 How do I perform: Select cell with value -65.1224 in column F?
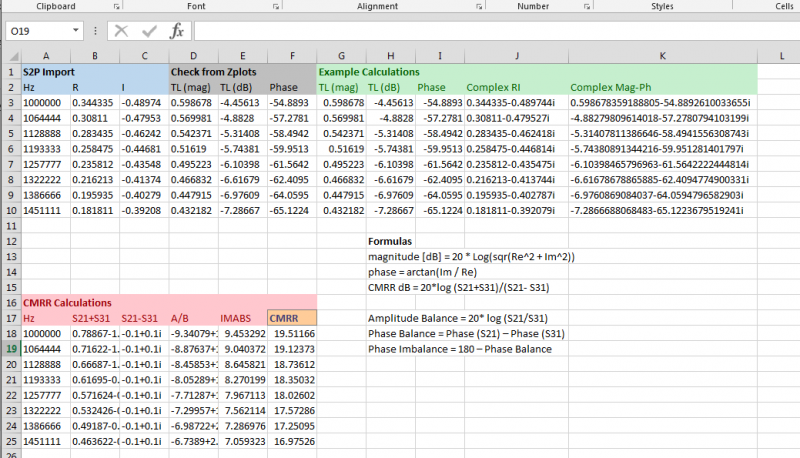click(292, 210)
